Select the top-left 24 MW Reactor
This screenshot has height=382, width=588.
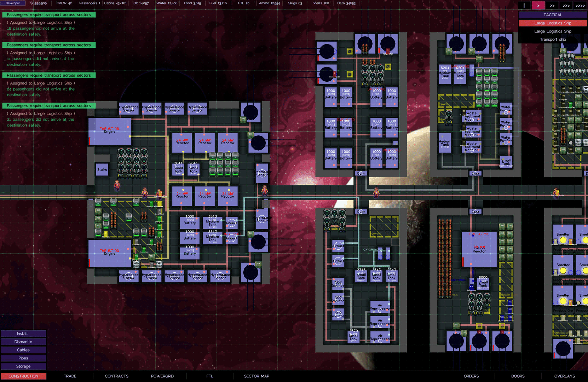(x=182, y=142)
